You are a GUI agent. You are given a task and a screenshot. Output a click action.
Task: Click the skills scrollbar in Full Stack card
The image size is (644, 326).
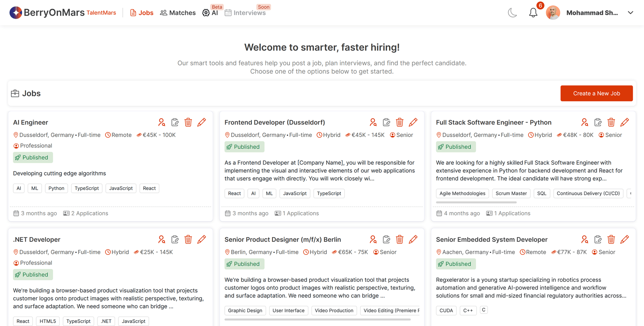click(476, 202)
